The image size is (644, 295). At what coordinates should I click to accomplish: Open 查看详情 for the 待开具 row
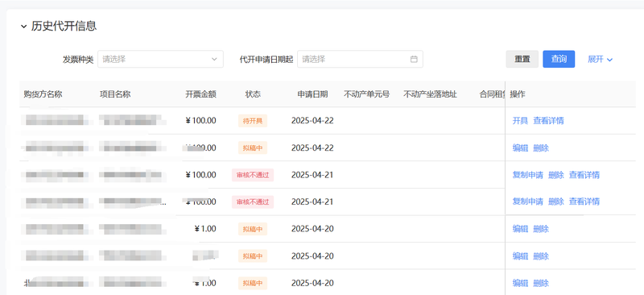(x=548, y=121)
